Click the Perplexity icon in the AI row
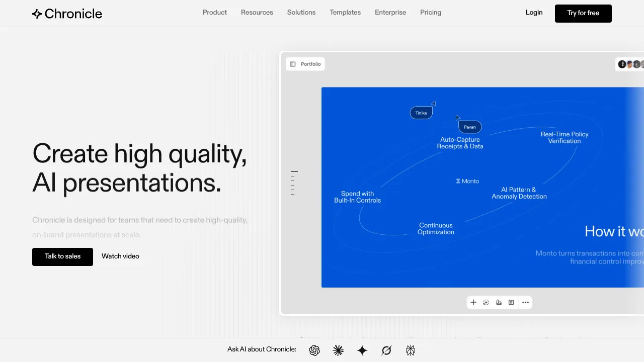The width and height of the screenshot is (644, 362). 410,350
